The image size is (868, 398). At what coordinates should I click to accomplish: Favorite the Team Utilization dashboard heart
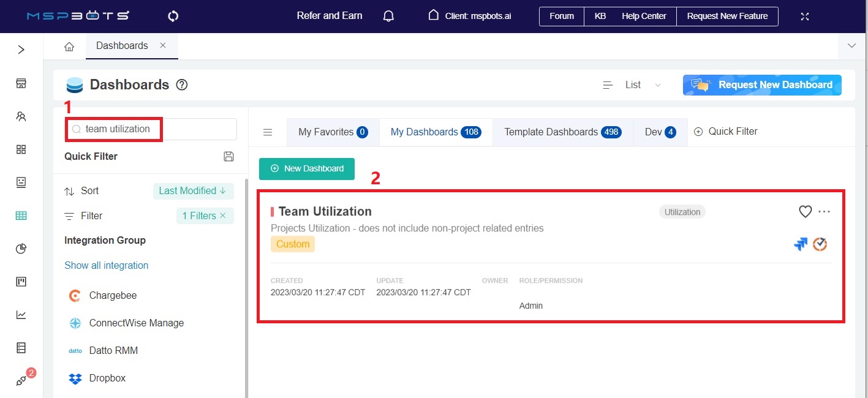[805, 212]
